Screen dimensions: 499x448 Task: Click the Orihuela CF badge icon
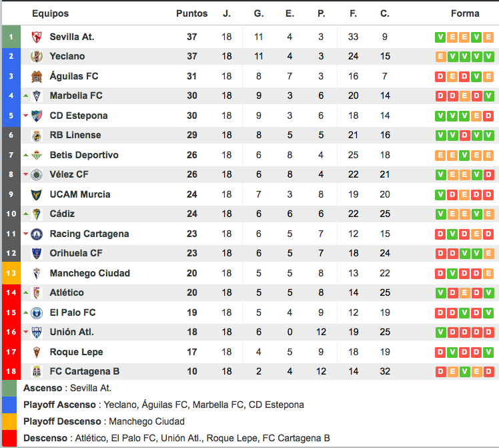37,254
